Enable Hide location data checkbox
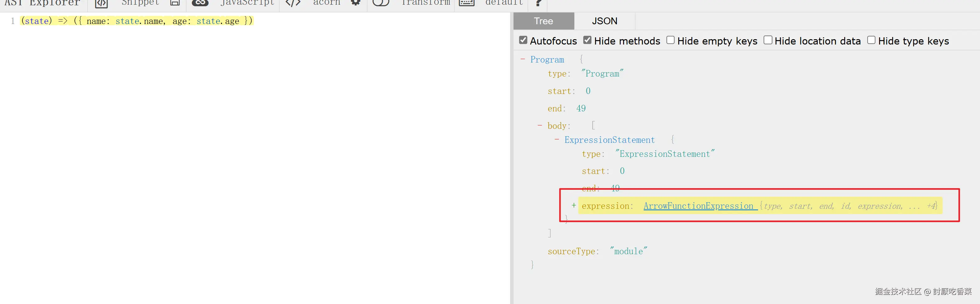 (768, 40)
